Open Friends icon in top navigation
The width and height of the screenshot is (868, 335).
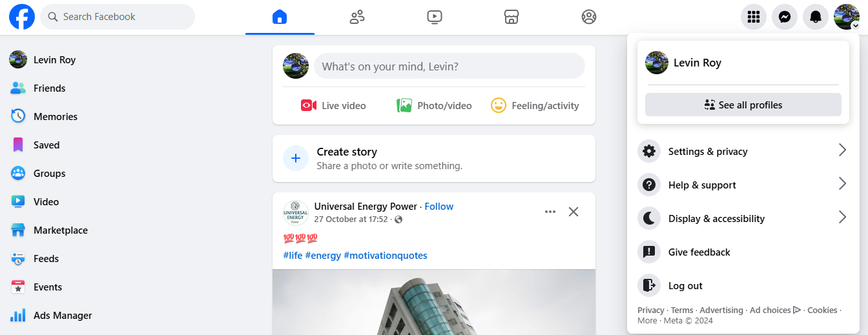357,17
